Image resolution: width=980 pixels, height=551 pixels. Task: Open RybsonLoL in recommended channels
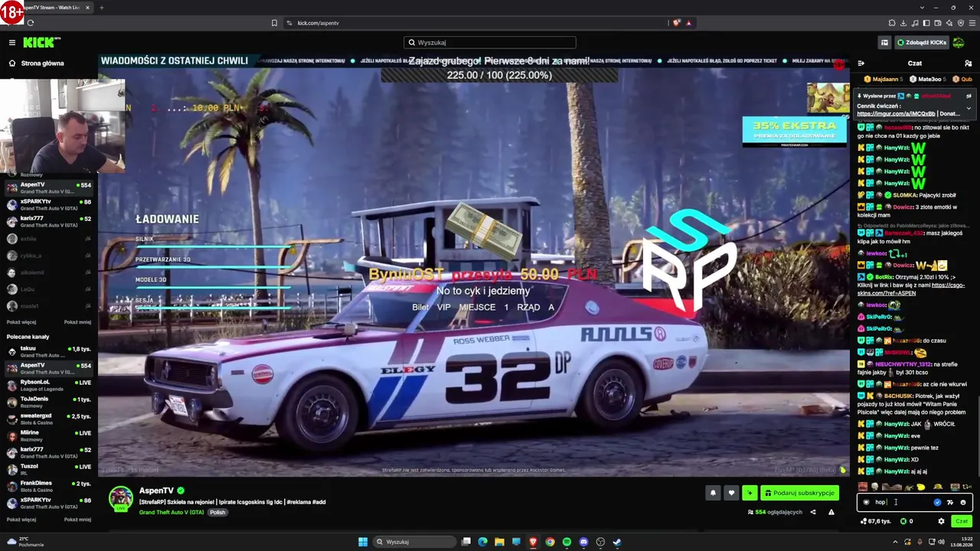coord(48,384)
